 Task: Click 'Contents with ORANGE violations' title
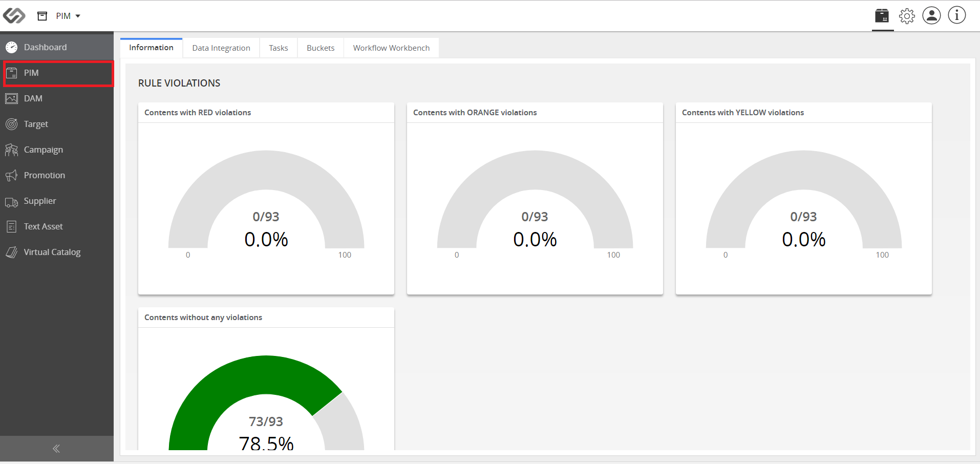475,113
